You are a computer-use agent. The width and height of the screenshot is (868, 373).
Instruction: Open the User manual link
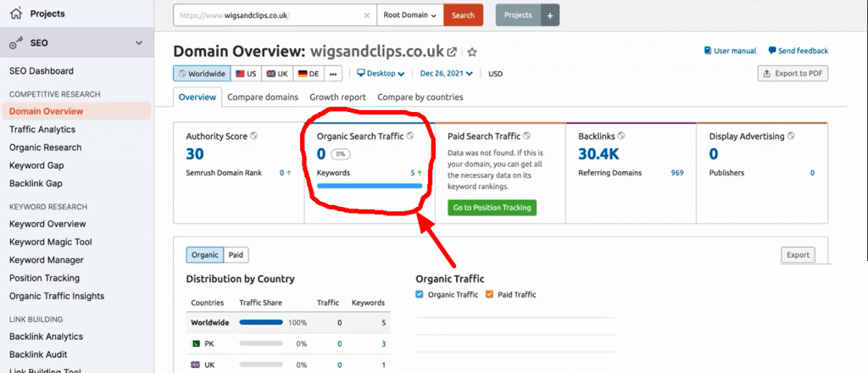pyautogui.click(x=730, y=50)
